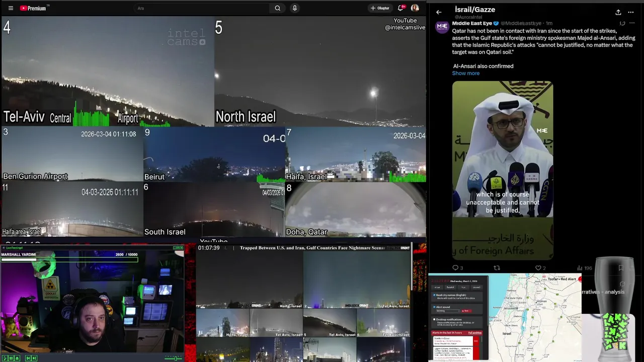This screenshot has height=362, width=644.
Task: Click the 'Trapped Between U.S. and Iran' headline ticker
Action: (x=312, y=248)
